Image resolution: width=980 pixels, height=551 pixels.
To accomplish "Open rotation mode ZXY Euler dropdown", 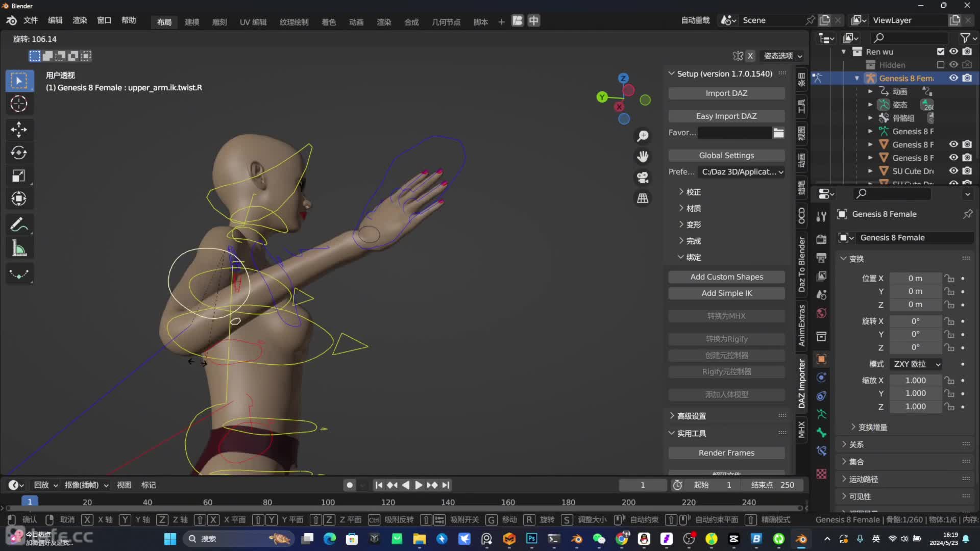I will [x=916, y=364].
